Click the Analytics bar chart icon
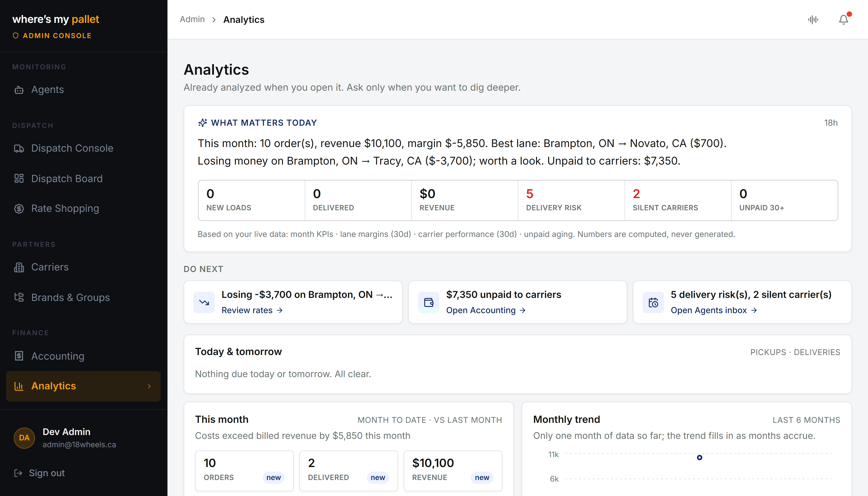The width and height of the screenshot is (868, 496). click(x=19, y=386)
